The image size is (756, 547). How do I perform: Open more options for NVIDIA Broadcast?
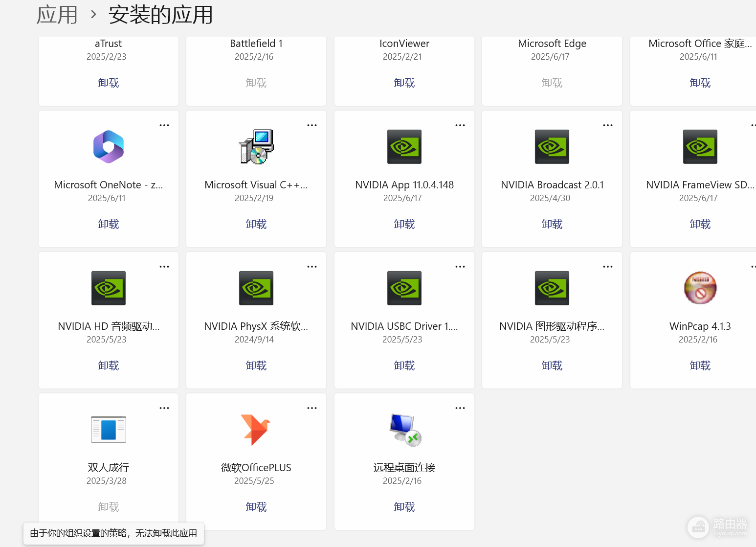(608, 125)
